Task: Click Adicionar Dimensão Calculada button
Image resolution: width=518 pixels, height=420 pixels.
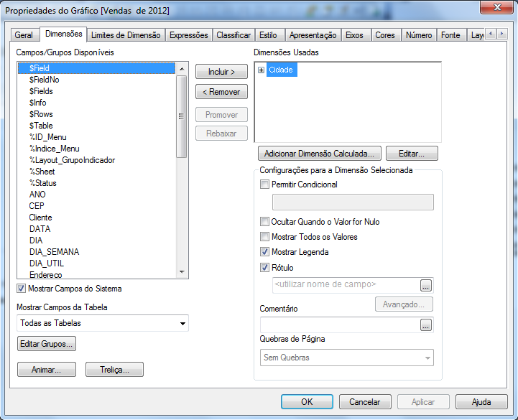Action: (x=319, y=154)
